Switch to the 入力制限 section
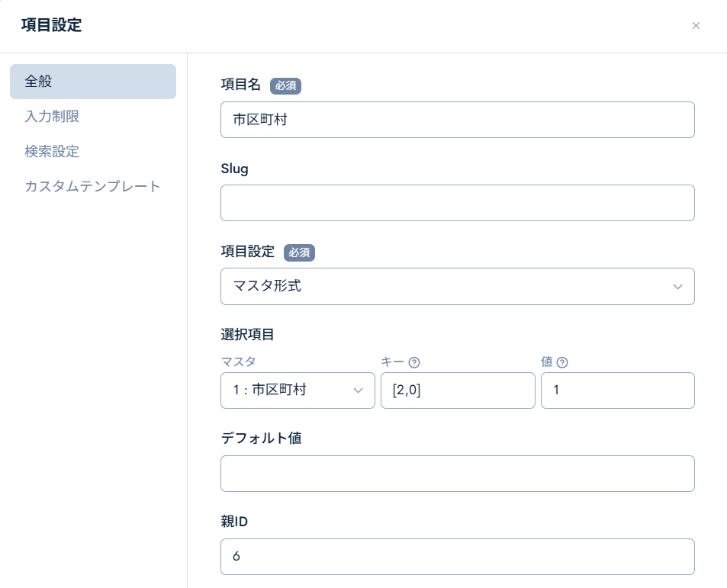727x588 pixels. pos(52,116)
